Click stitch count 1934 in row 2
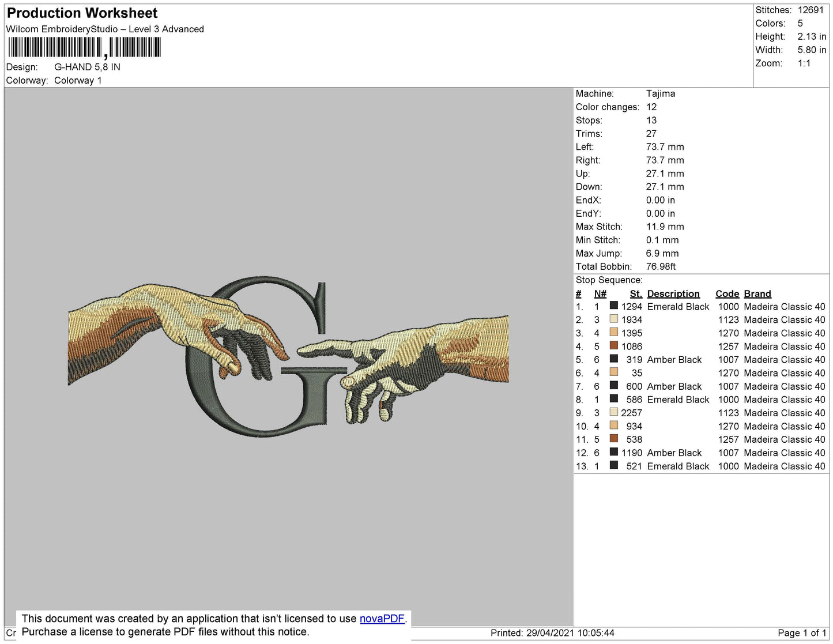This screenshot has height=644, width=833. click(632, 320)
